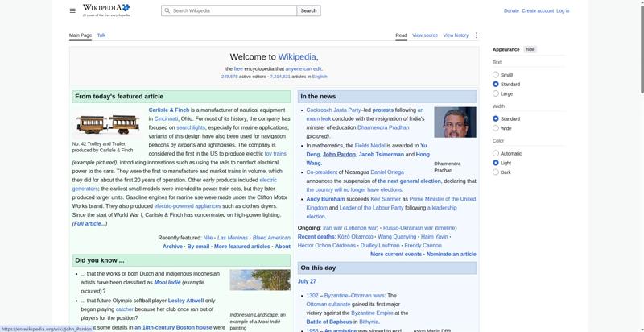Open the View source tab
This screenshot has height=332, width=644.
coord(425,35)
